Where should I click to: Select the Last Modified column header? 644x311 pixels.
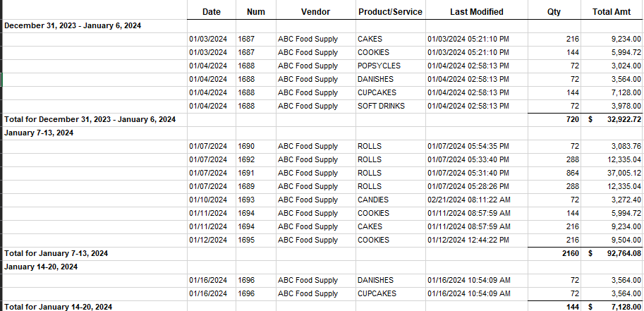point(476,12)
